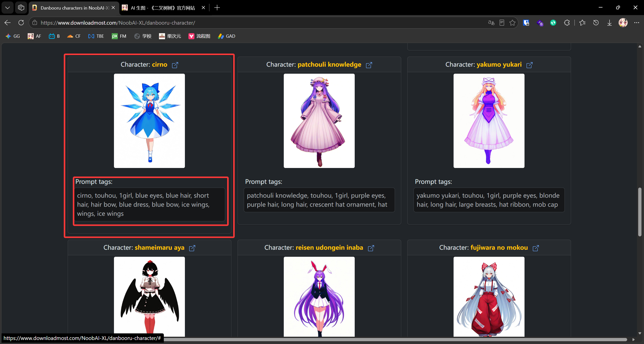Open the shameimaru aya character image
Image resolution: width=644 pixels, height=344 pixels.
coord(149,297)
